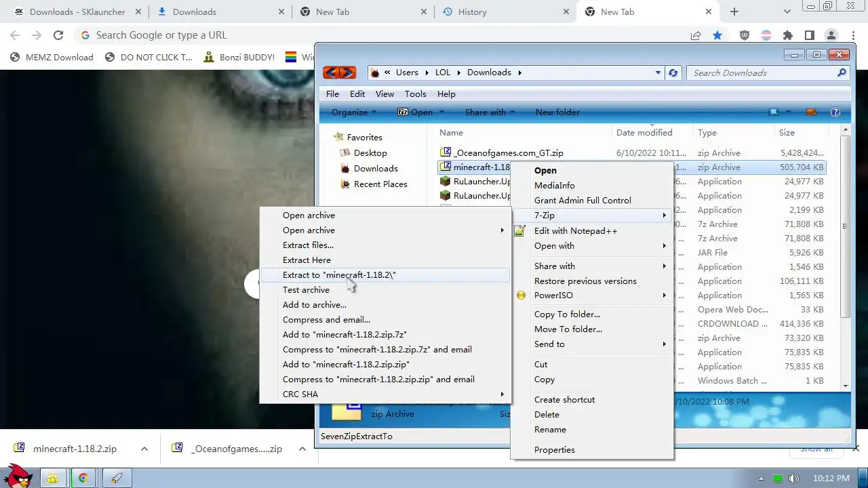Open MEMZ Download bookmark
868x488 pixels.
[52, 57]
